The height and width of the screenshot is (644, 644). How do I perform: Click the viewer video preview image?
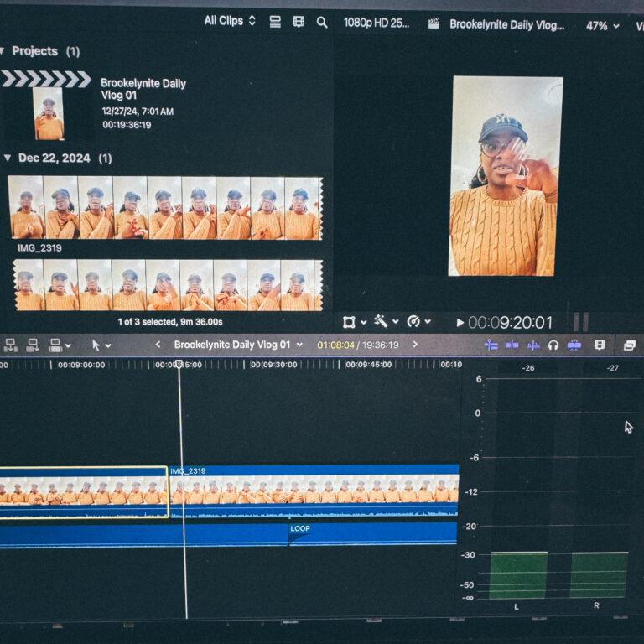tap(505, 176)
